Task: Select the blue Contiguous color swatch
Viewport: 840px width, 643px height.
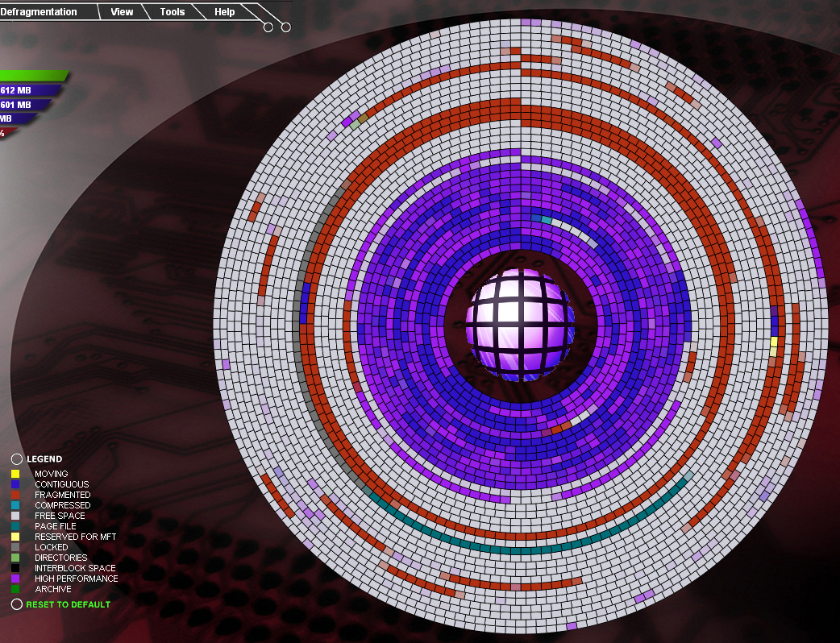Action: [x=15, y=484]
